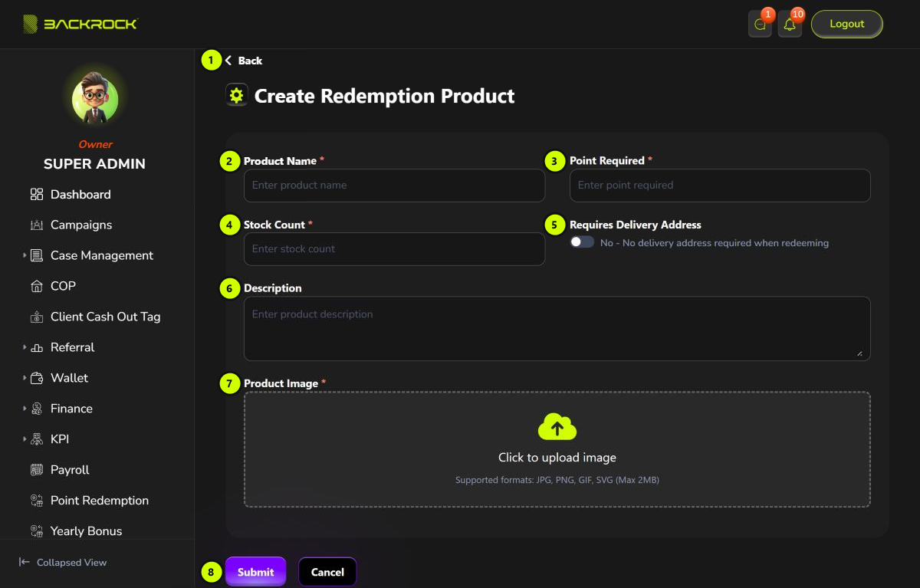Click the 'Supported formats' hint text
Image resolution: width=920 pixels, height=588 pixels.
tap(557, 480)
